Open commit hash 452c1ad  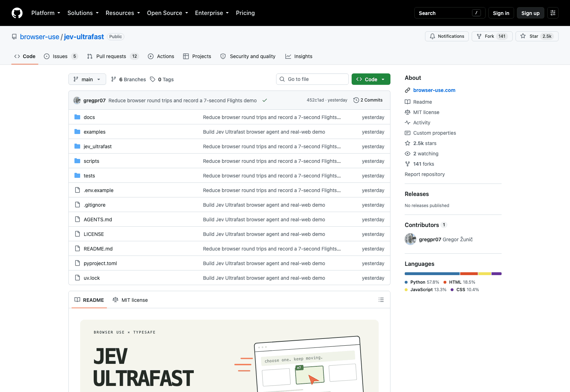tap(315, 100)
